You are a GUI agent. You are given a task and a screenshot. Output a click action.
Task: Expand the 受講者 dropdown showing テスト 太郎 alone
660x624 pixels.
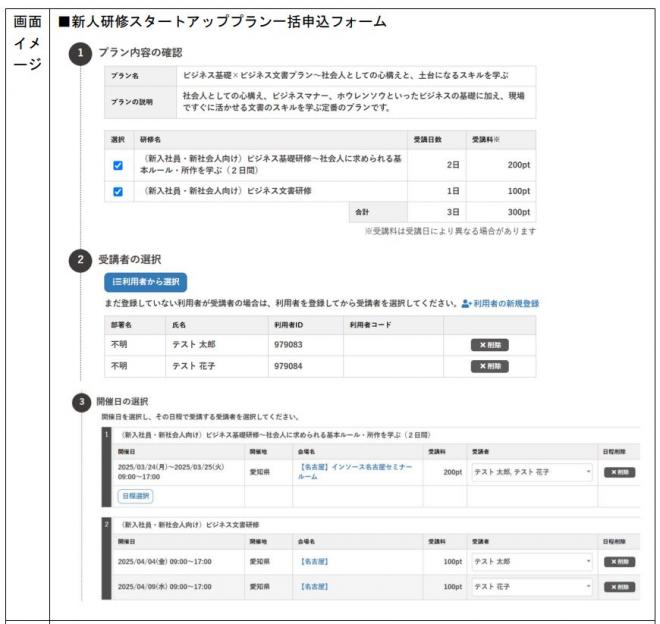[532, 562]
